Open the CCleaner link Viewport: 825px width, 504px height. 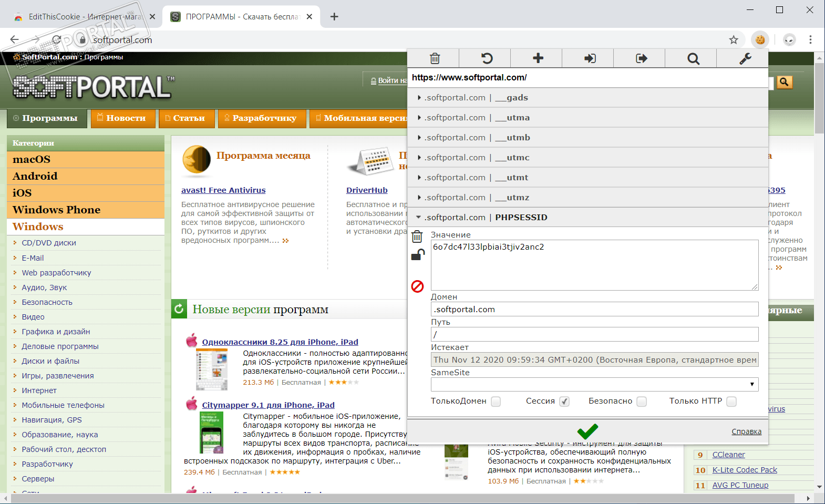point(728,455)
